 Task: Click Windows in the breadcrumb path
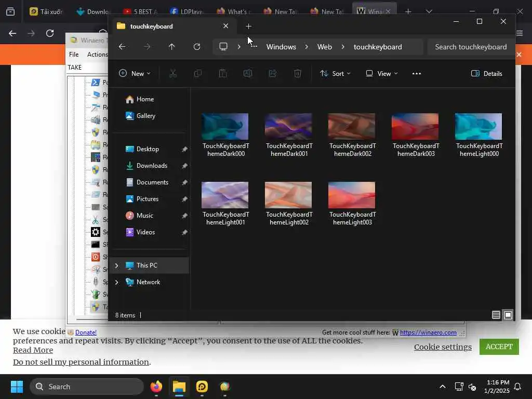tap(281, 47)
